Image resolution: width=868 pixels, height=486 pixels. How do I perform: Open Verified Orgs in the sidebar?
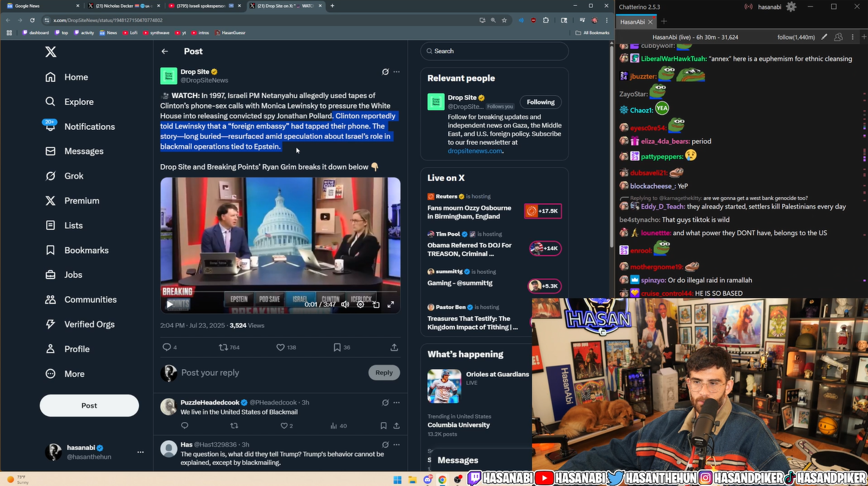pyautogui.click(x=80, y=324)
